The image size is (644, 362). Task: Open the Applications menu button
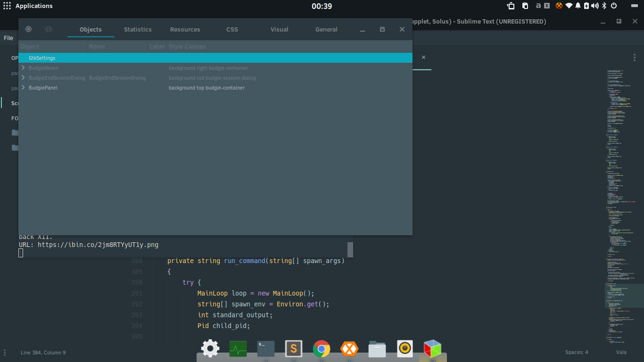coord(28,6)
